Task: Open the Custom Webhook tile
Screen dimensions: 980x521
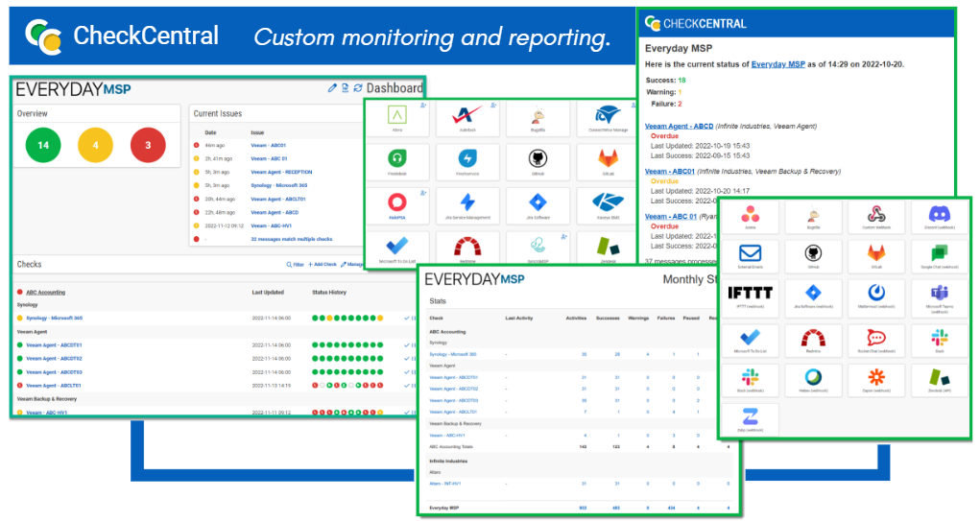Action: 876,217
